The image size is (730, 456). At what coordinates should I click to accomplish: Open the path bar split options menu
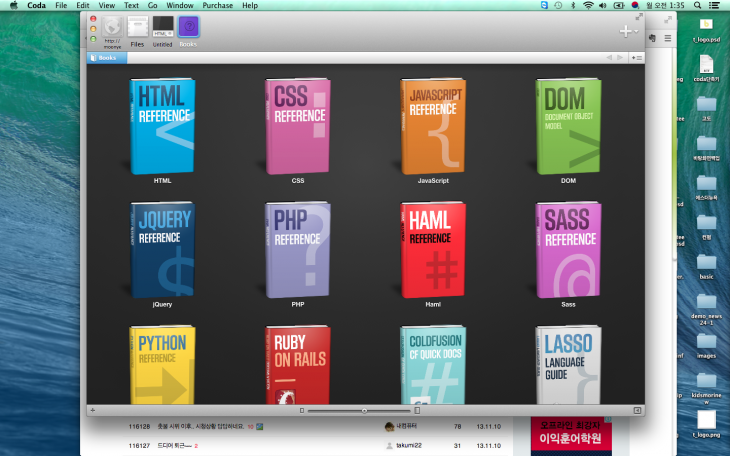coord(637,58)
